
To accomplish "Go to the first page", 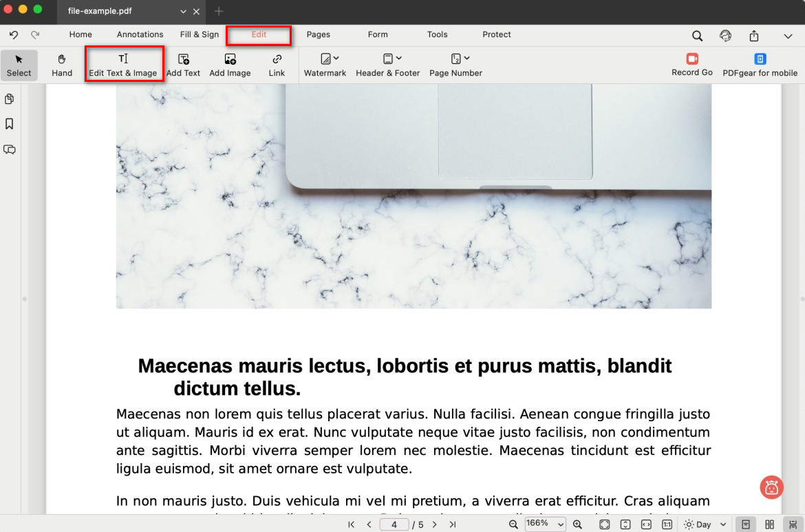I will (x=351, y=524).
